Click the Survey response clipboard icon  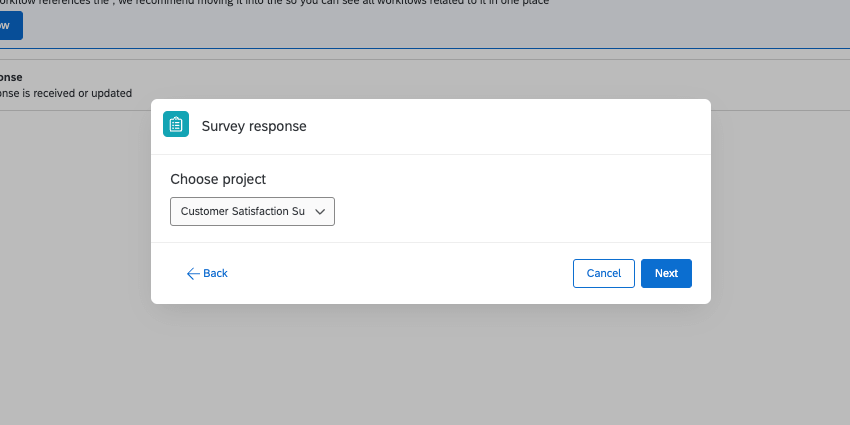pos(176,125)
